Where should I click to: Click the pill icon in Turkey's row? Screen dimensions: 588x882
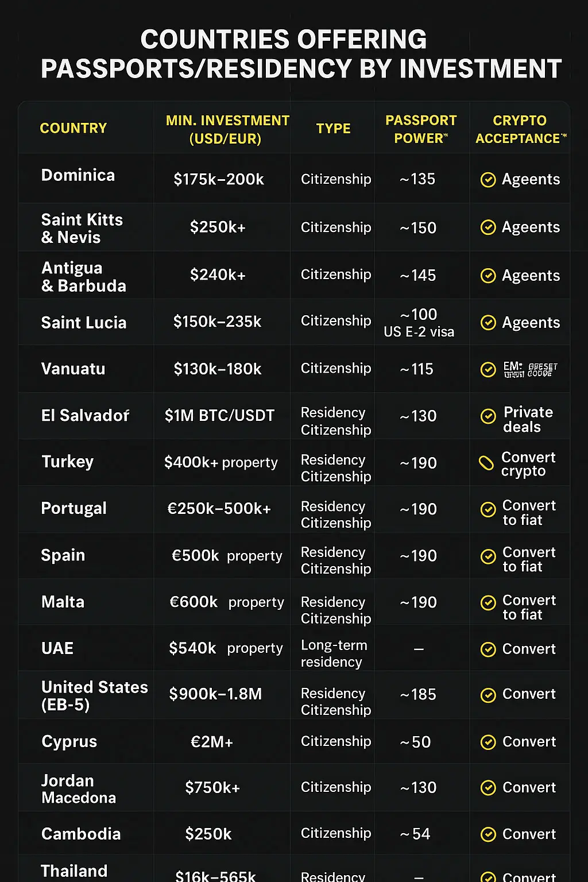pyautogui.click(x=486, y=463)
